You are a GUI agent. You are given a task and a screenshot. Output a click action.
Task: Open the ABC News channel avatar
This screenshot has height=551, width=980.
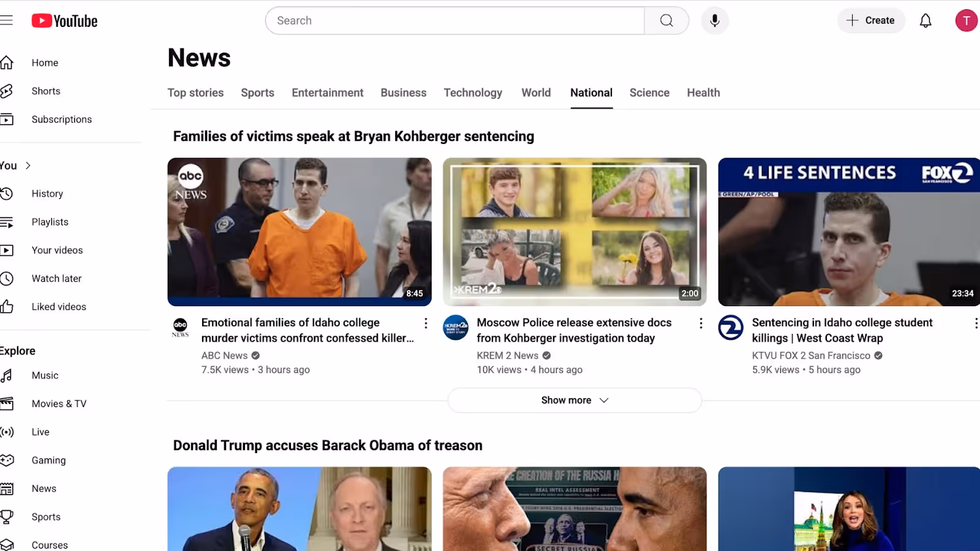(180, 326)
